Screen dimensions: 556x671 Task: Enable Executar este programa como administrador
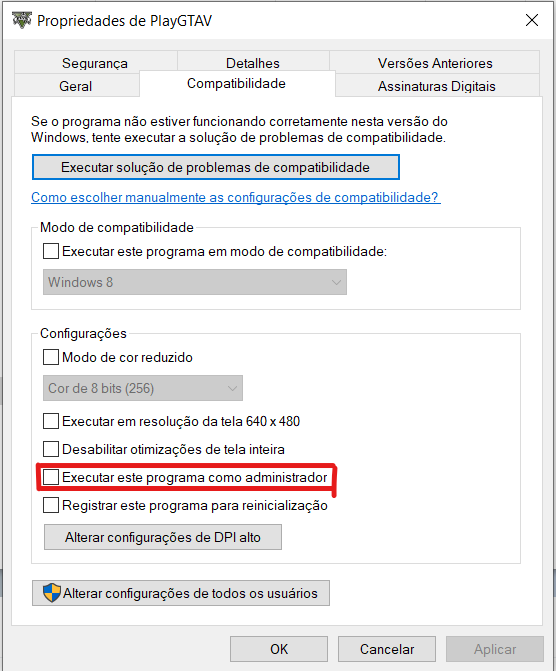tap(51, 477)
